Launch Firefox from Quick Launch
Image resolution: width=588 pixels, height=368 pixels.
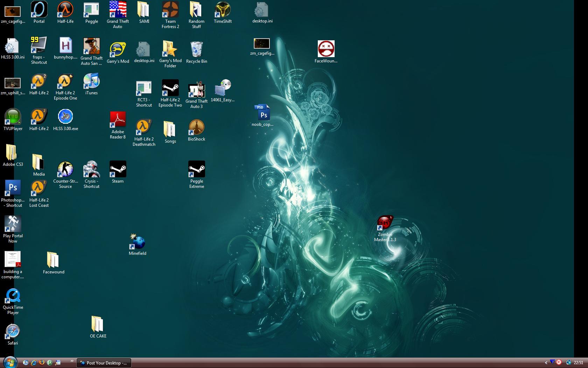[x=42, y=363]
